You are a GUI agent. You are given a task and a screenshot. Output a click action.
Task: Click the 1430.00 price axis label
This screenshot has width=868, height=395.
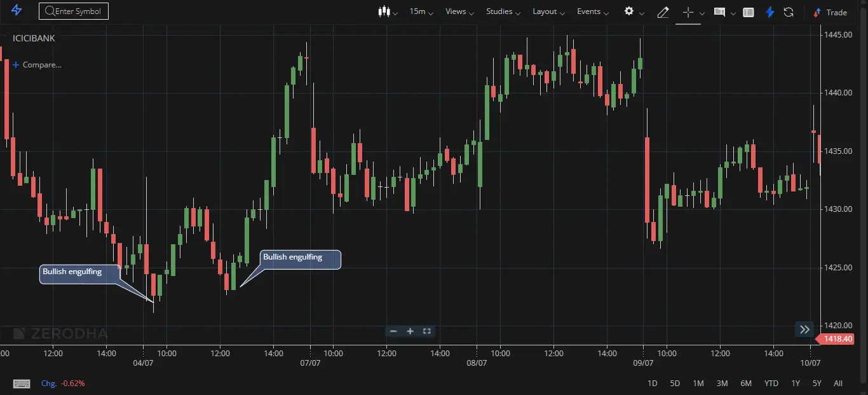[839, 209]
